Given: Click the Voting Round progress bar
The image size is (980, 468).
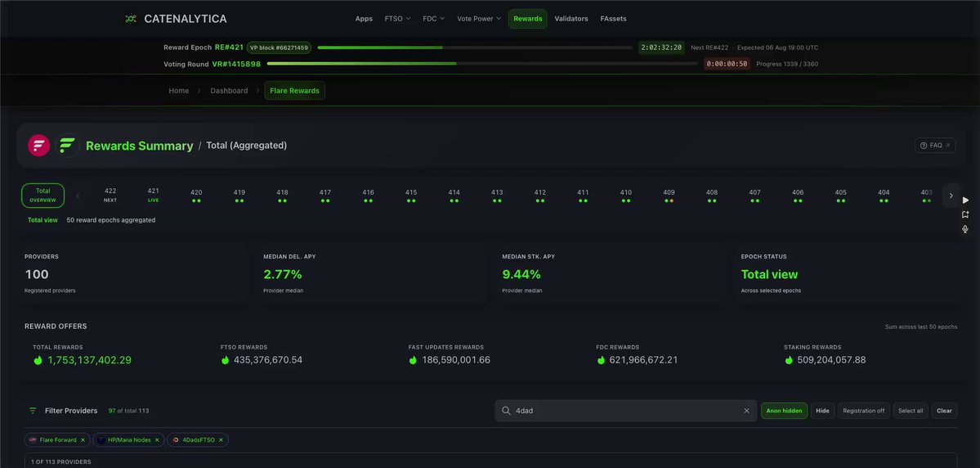Looking at the screenshot, I should click(x=482, y=64).
